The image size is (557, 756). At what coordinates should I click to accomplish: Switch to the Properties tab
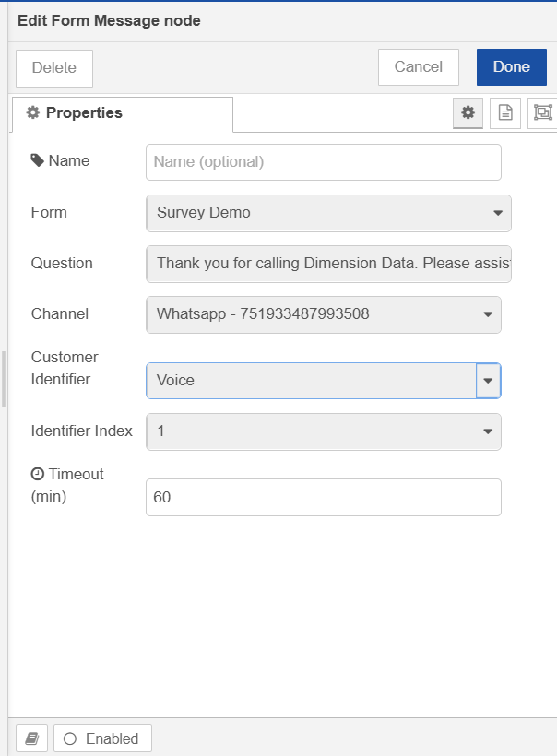click(x=123, y=113)
